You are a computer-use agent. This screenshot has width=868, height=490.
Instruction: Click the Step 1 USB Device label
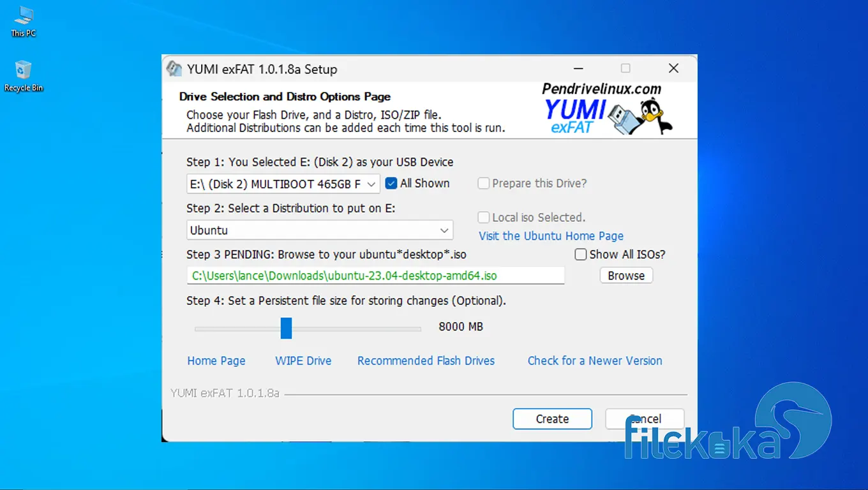point(320,162)
